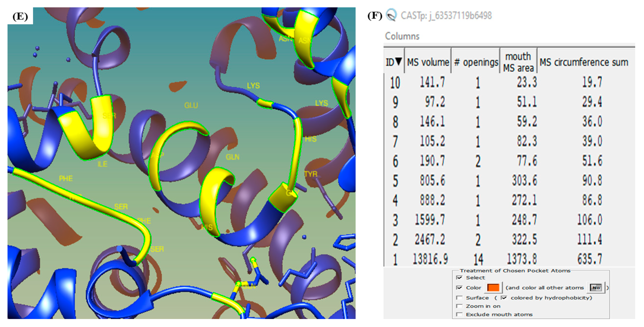Click the Chimera CASTp window icon

pos(391,15)
